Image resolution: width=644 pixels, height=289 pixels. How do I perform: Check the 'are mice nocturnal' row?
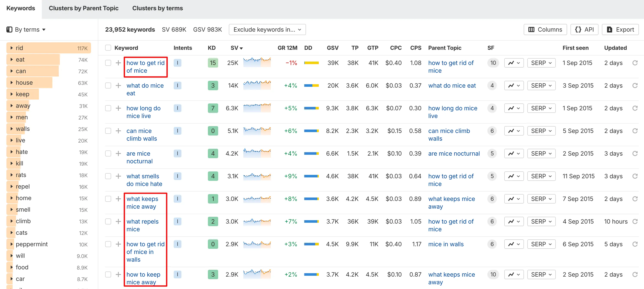pyautogui.click(x=108, y=153)
